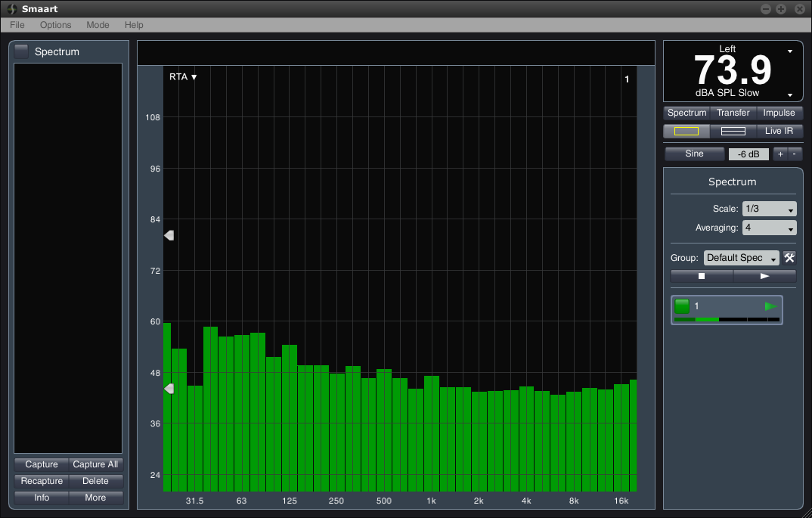Start all measurements with the play button

[765, 276]
